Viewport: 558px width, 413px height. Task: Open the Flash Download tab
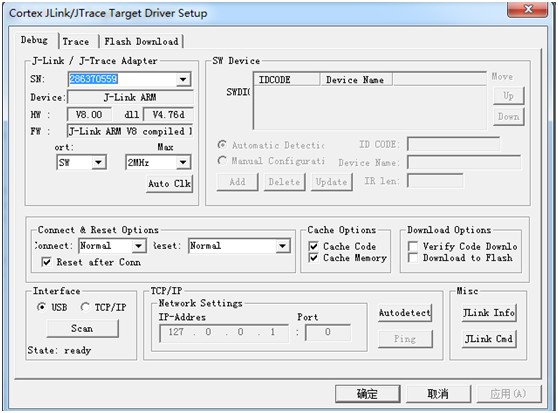click(141, 42)
